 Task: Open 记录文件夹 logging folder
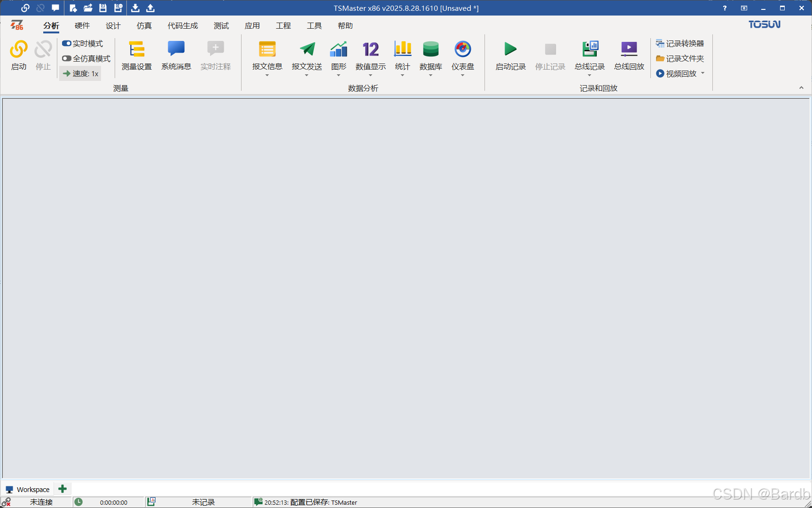(x=680, y=58)
